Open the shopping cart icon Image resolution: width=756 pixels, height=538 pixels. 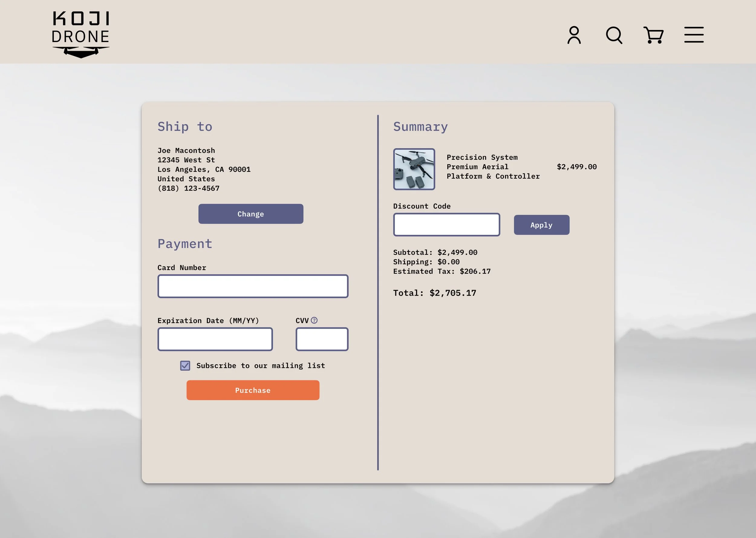(653, 35)
